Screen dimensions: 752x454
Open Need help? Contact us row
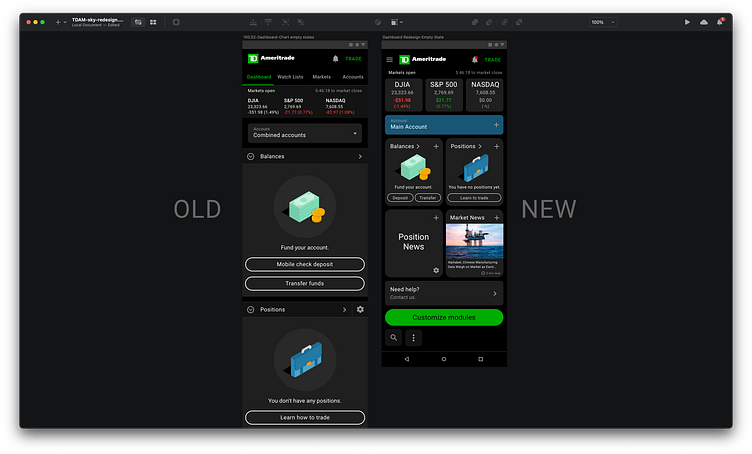tap(444, 293)
